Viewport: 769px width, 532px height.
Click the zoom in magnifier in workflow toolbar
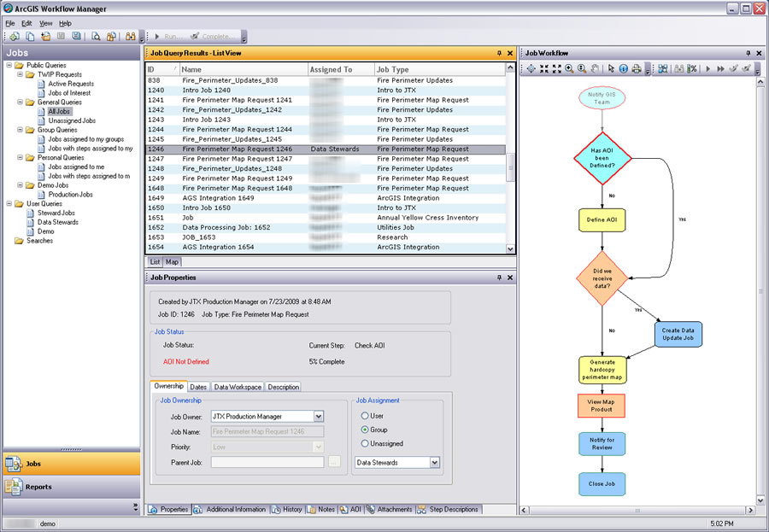[569, 69]
